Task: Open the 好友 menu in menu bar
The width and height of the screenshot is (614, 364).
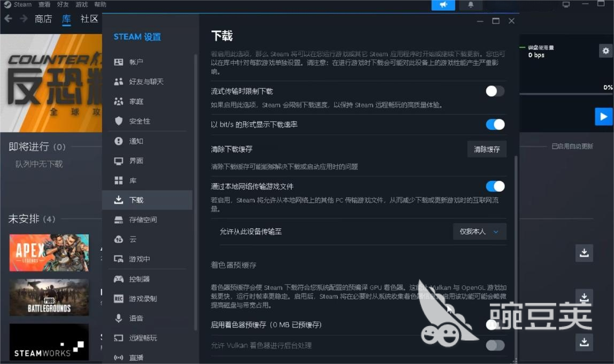Action: click(x=63, y=4)
